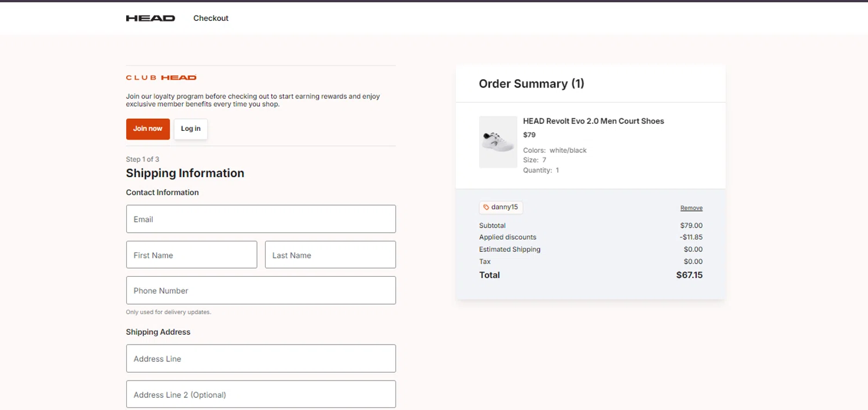This screenshot has height=410, width=868.
Task: Open HEAD Revolt Evo 2.0 product title
Action: (x=594, y=121)
